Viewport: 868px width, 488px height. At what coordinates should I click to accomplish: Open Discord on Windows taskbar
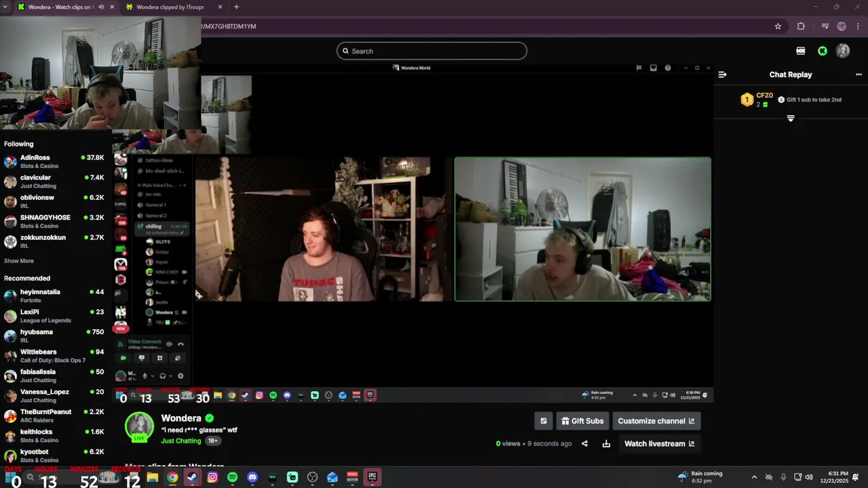click(252, 477)
